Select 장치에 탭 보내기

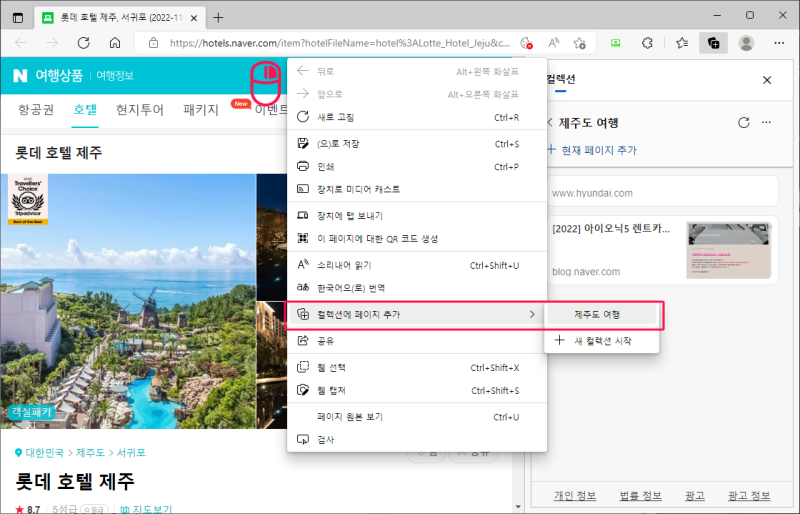tap(417, 215)
